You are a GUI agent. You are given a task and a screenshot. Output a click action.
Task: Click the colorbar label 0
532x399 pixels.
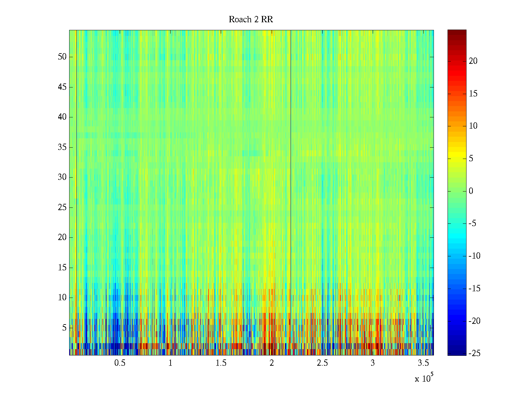click(x=471, y=191)
